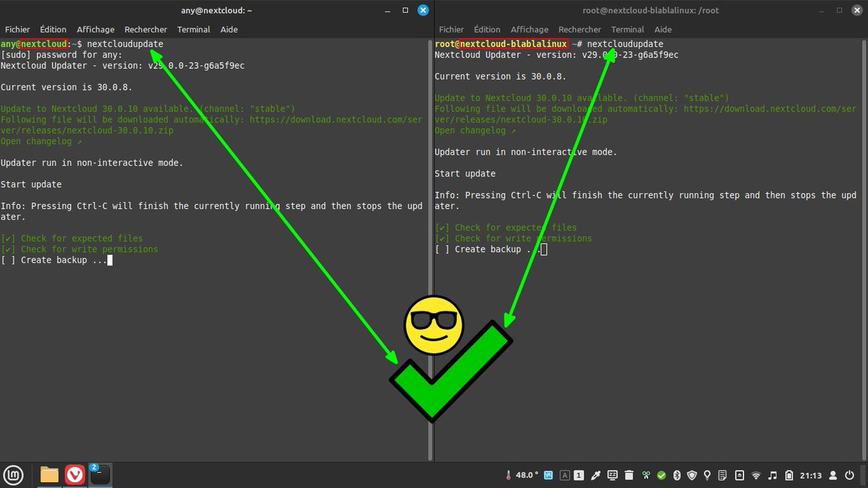Open Édition menu in root@nextcloud-blablalinux terminal
The height and width of the screenshot is (488, 868).
(488, 30)
